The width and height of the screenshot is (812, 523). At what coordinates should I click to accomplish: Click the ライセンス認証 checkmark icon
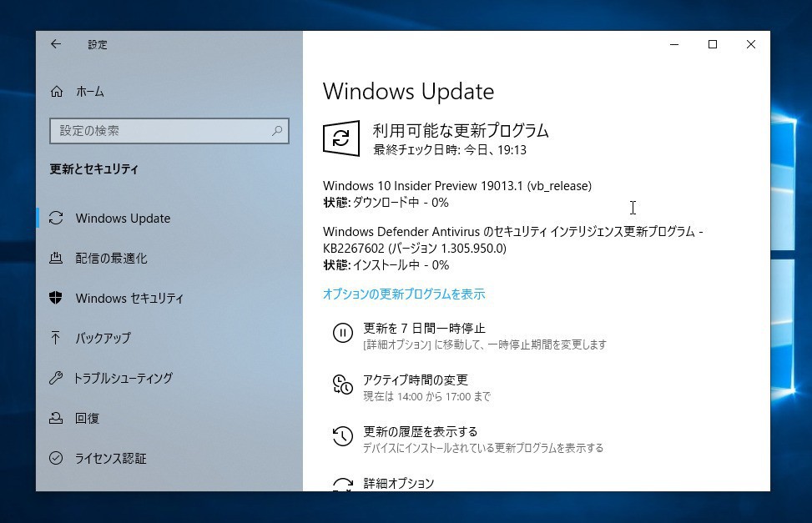click(56, 458)
